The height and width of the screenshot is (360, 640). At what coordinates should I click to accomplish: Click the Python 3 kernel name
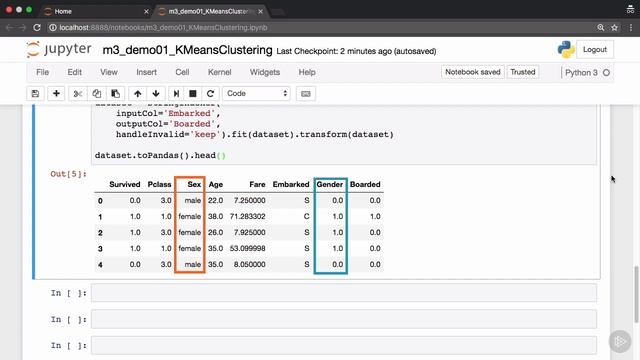(x=581, y=73)
